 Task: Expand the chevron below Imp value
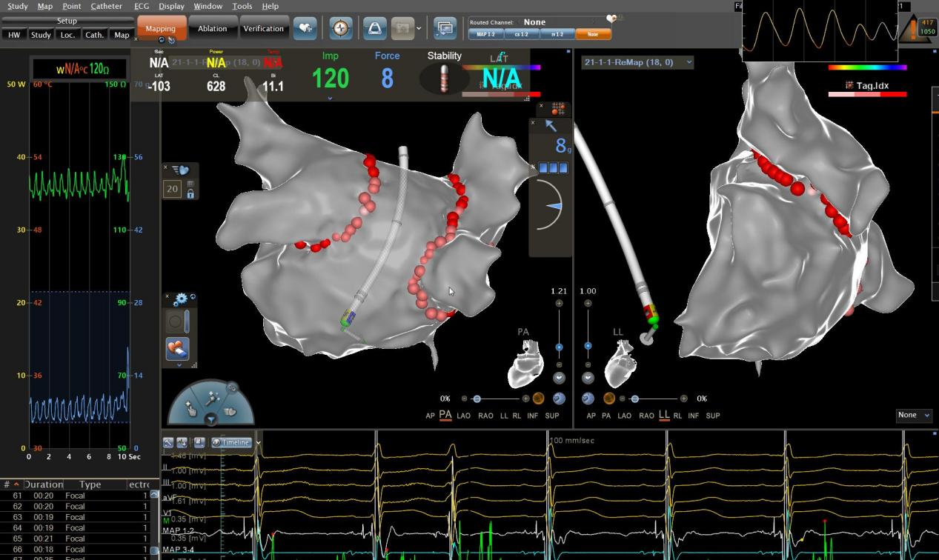(330, 98)
